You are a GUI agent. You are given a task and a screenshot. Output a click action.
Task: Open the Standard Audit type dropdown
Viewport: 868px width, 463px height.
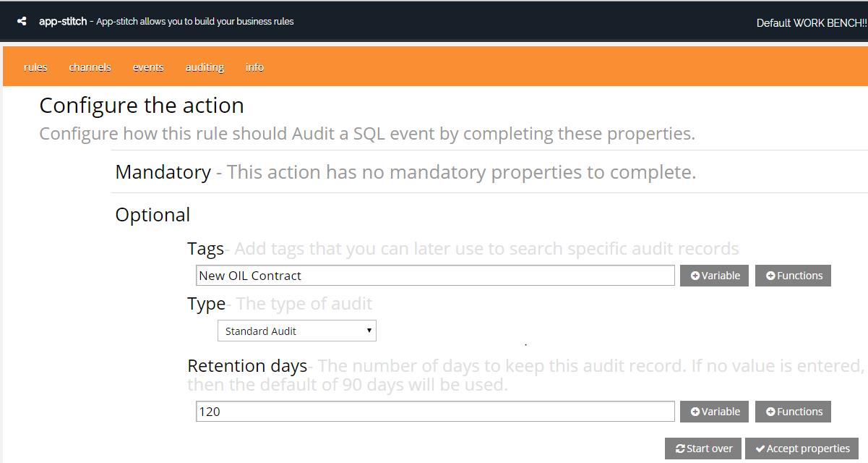coord(296,331)
